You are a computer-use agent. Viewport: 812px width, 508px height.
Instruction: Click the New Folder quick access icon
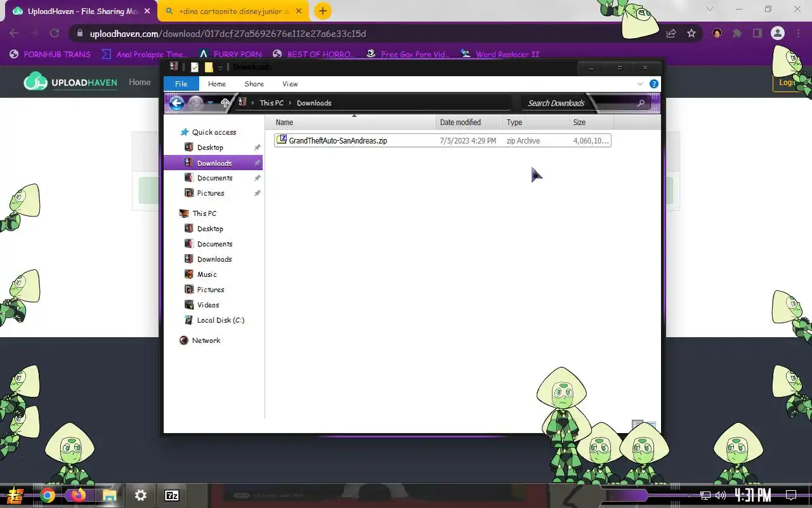(208, 67)
